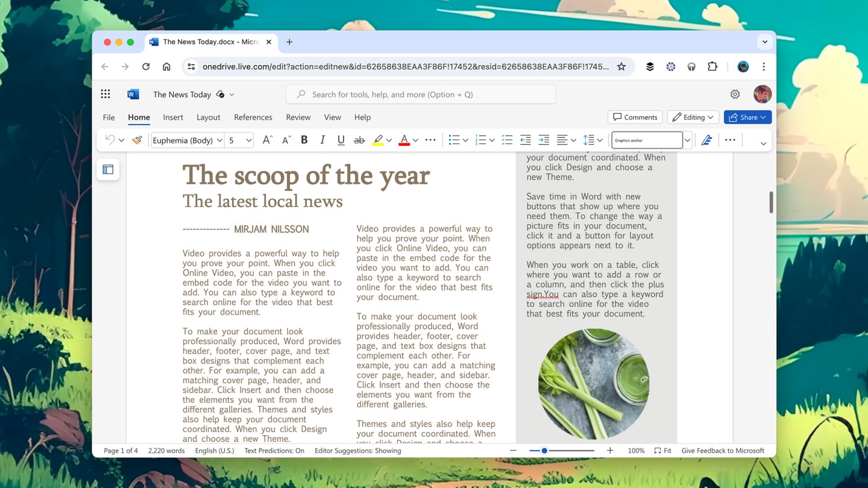868x488 pixels.
Task: Apply strikethrough formatting
Action: click(359, 140)
